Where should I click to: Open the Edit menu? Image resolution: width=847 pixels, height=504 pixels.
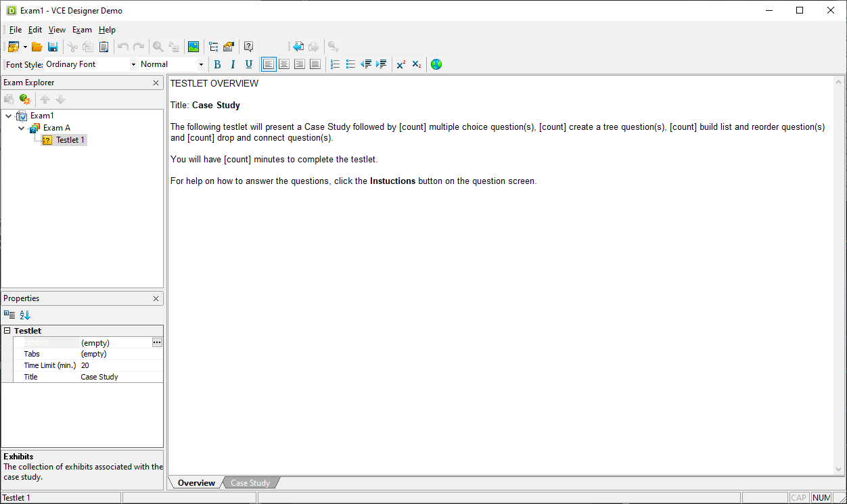(x=35, y=30)
